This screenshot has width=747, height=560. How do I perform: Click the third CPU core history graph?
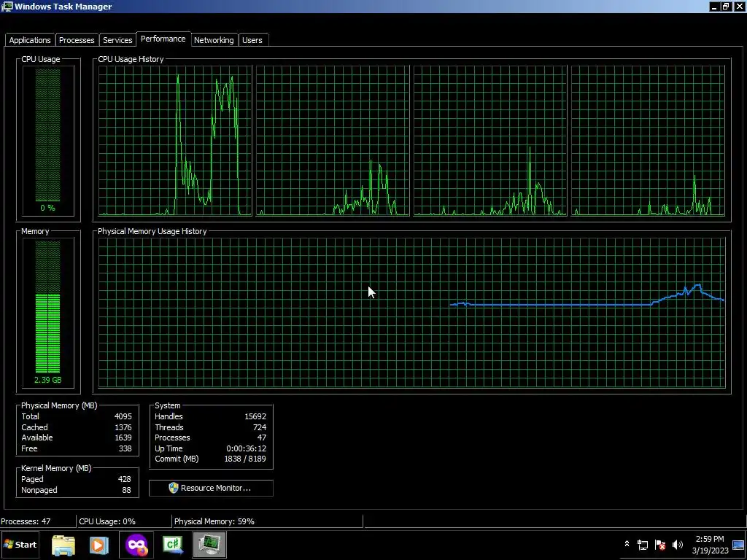(490, 141)
